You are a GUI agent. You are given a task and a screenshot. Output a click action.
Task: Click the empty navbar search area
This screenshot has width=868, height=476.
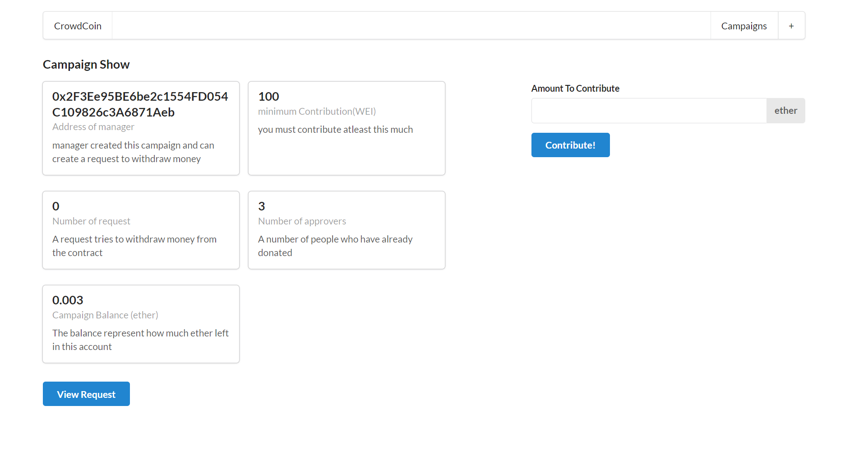coord(406,25)
